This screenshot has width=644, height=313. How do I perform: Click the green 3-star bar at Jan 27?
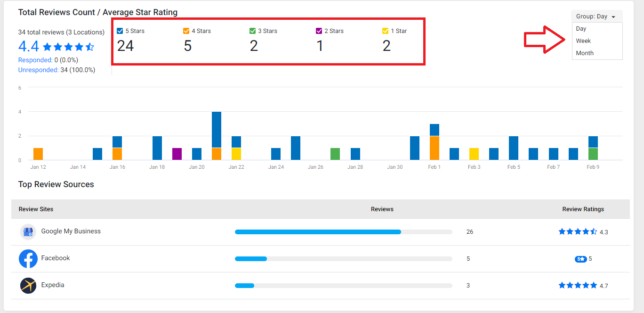[335, 154]
